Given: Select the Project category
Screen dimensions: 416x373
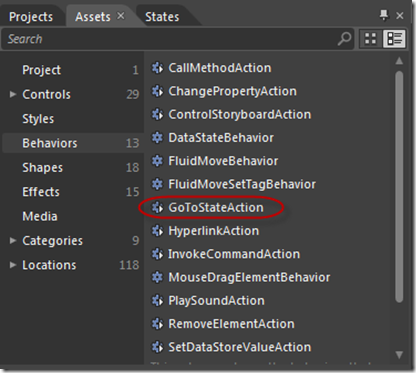Looking at the screenshot, I should 42,70.
